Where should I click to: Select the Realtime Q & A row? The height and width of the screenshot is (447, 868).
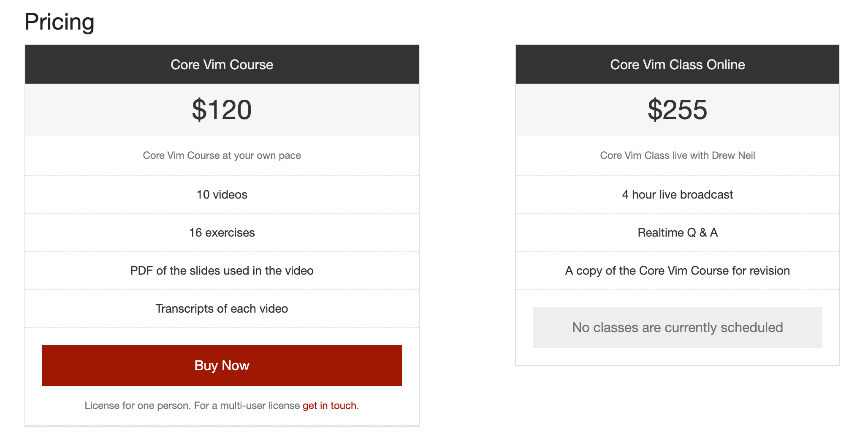pos(677,232)
